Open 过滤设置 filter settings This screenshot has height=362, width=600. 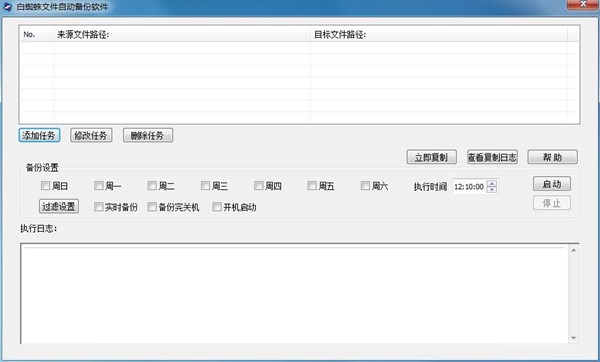pyautogui.click(x=59, y=207)
